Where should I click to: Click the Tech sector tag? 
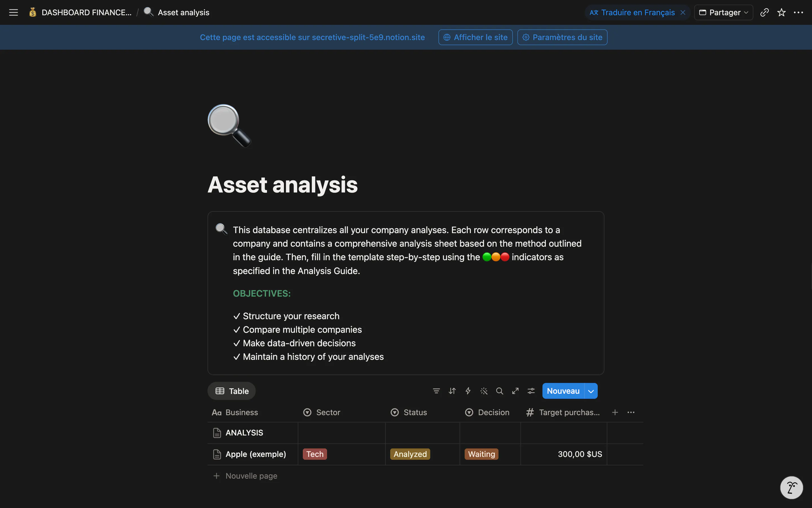315,454
